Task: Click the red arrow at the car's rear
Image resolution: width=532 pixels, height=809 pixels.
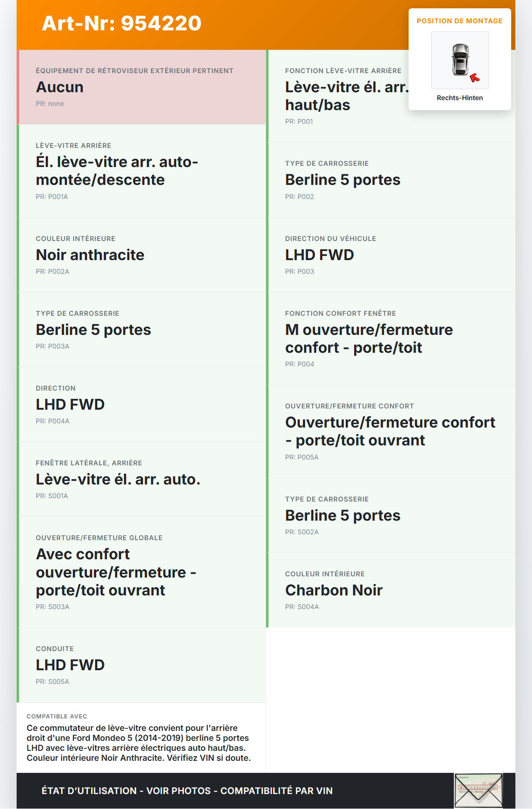Action: coord(474,78)
